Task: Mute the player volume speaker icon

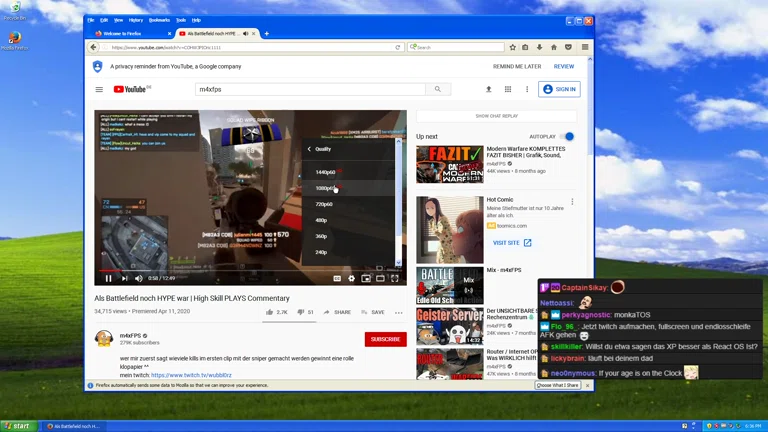Action: click(139, 278)
